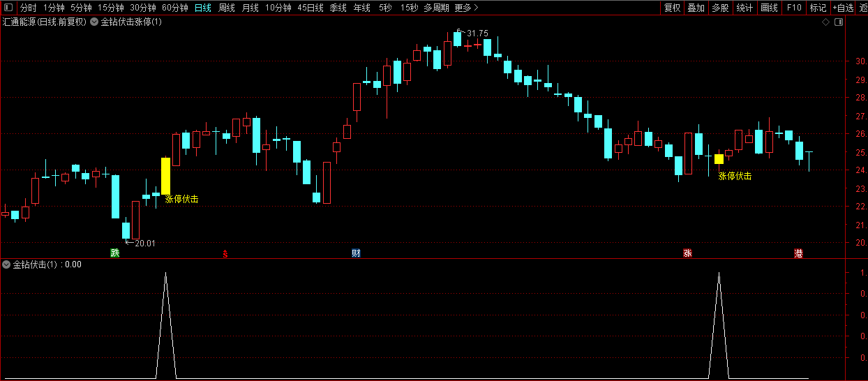Open the 多周期 multi-period view

436,8
